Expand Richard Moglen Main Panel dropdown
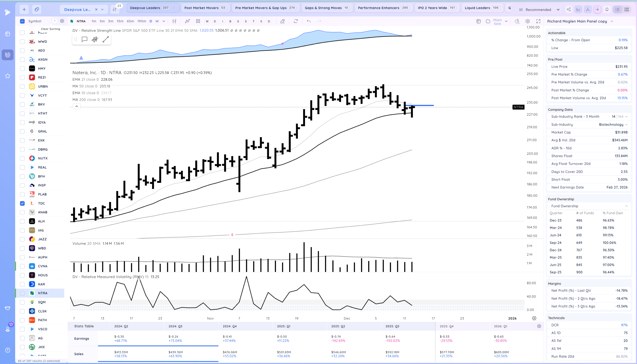This screenshot has height=364, width=637. click(612, 21)
